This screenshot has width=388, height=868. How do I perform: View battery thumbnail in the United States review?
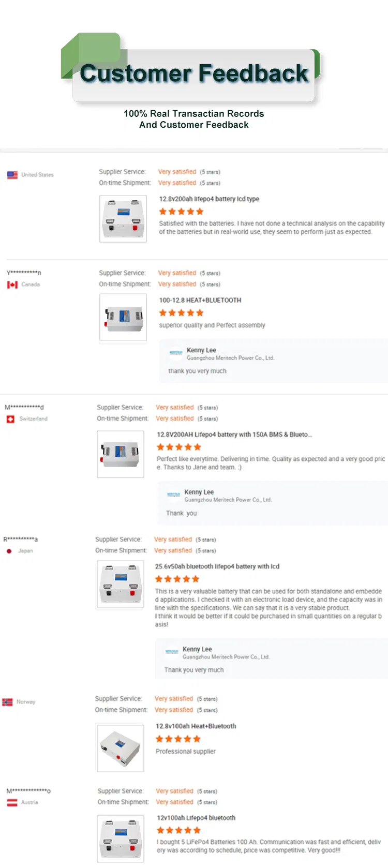pos(123,219)
